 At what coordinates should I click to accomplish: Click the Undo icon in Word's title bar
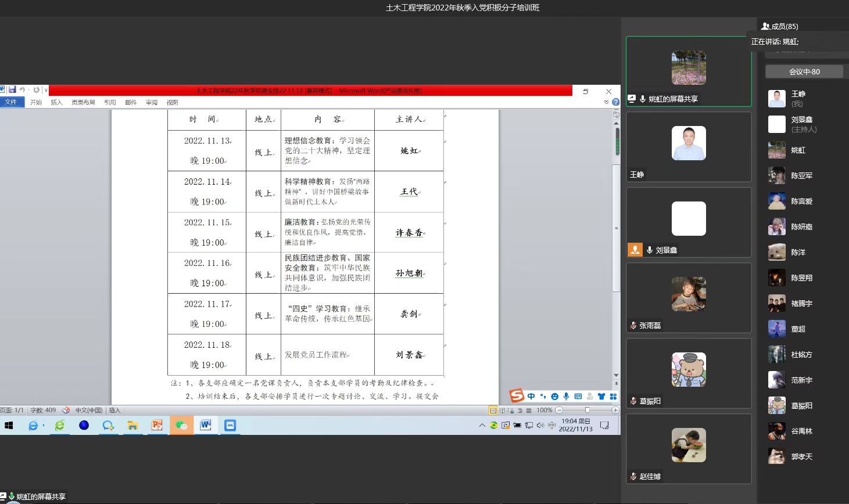pos(22,90)
